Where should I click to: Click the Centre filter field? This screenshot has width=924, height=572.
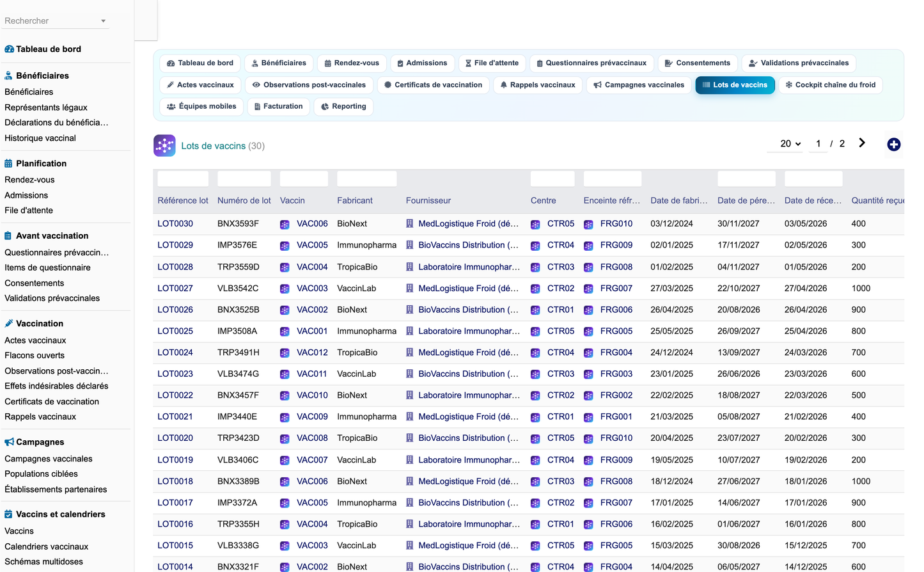pyautogui.click(x=552, y=179)
